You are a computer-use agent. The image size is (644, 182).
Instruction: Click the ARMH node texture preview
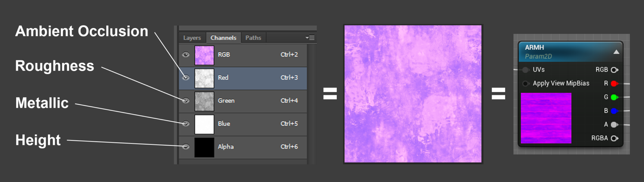(x=546, y=118)
